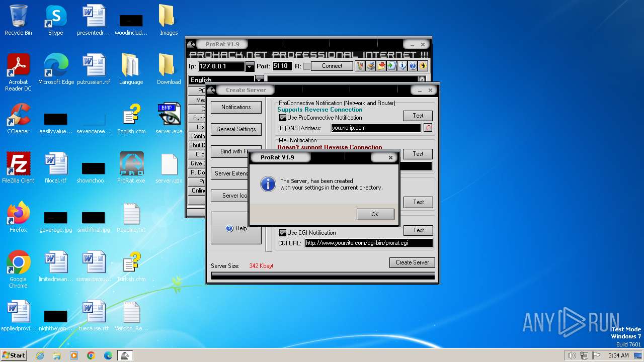Click the Port field showing 5110
644x362 pixels.
point(282,66)
